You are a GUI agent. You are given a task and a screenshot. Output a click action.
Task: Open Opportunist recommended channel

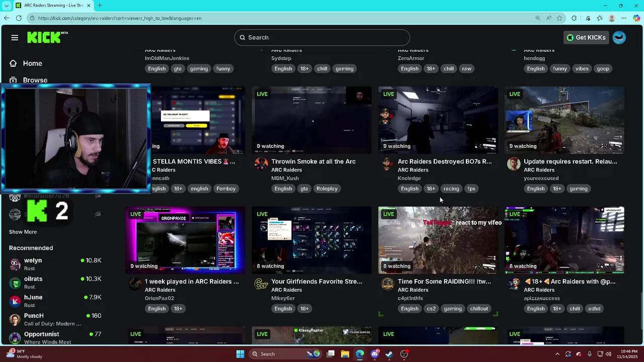click(55, 337)
